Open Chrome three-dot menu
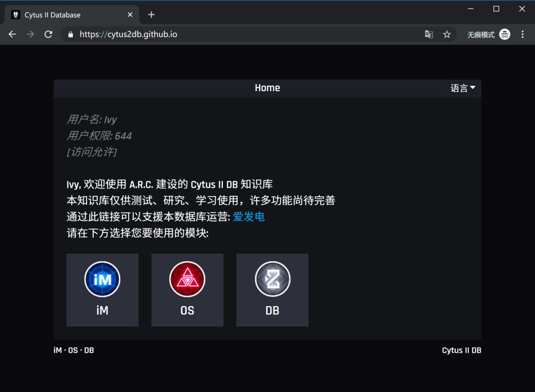Viewport: 535px width, 392px height. tap(523, 34)
